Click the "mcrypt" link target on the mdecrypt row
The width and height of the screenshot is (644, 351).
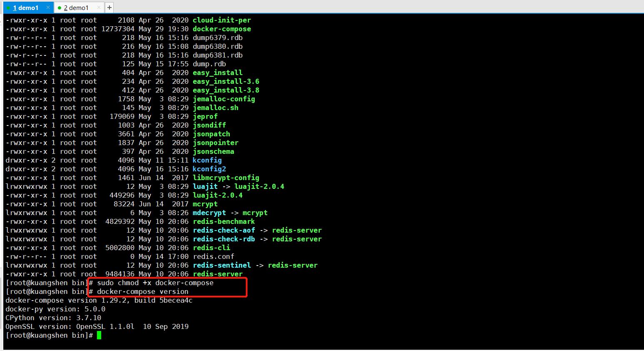coord(255,213)
